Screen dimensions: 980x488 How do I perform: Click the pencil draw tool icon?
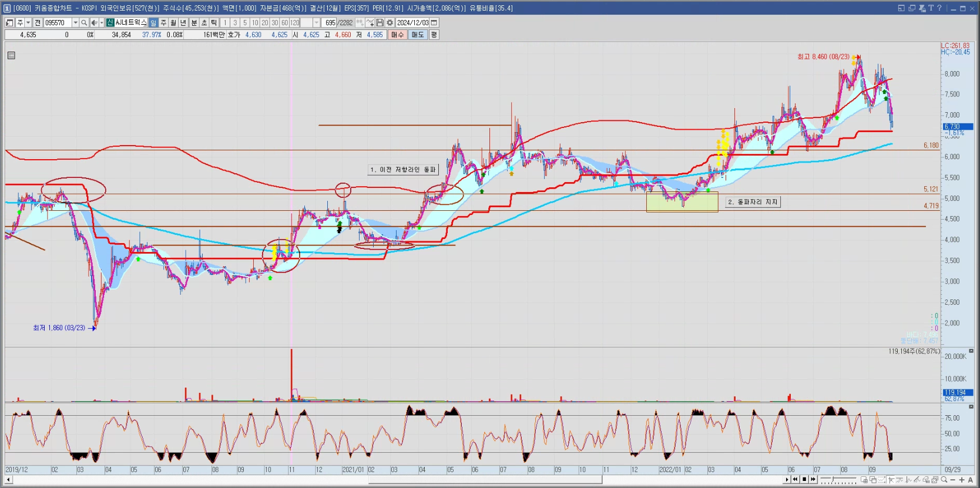917,480
